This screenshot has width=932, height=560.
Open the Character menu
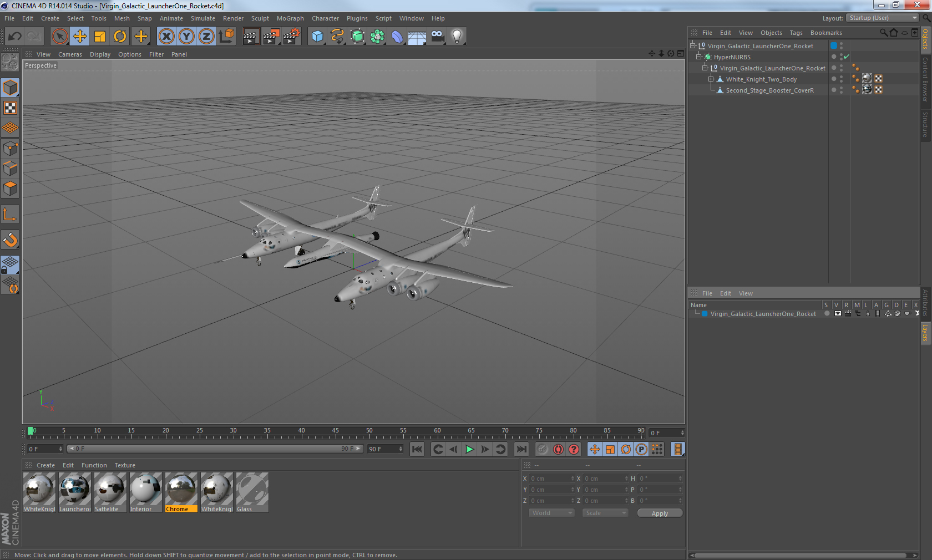click(x=325, y=18)
